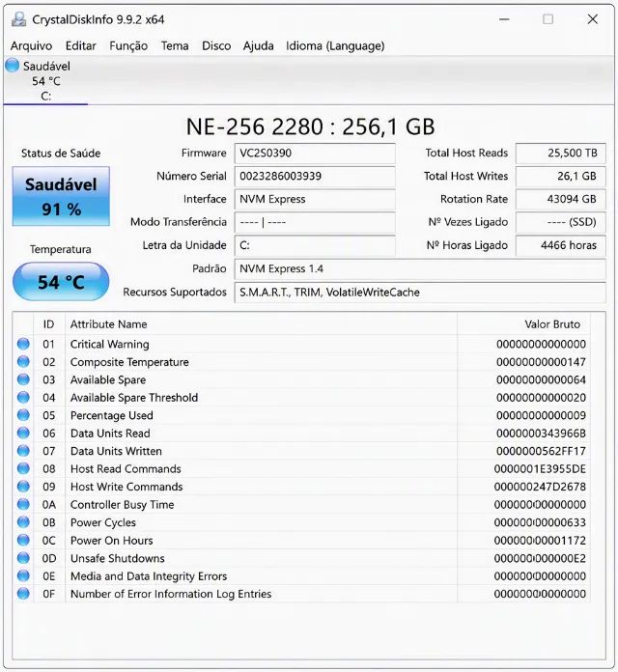This screenshot has height=672, width=618.
Task: Click status orb for Composite Temperature row
Action: pos(23,362)
